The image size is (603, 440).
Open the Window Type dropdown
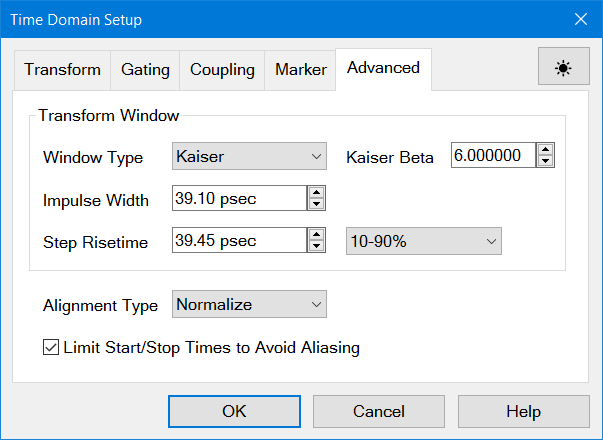pos(249,157)
